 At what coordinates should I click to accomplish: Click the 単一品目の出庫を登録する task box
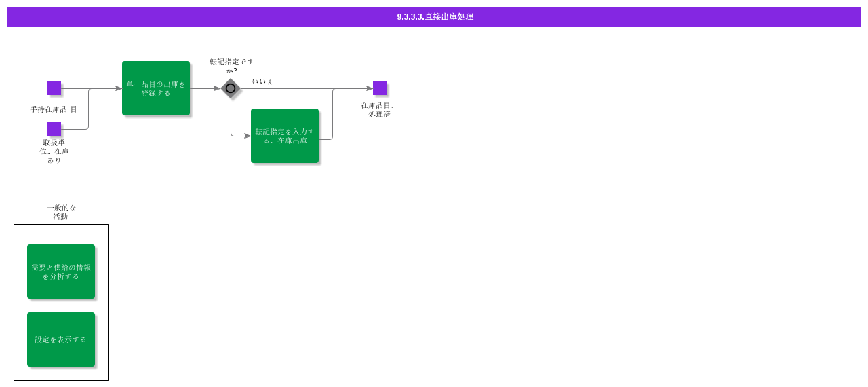[x=156, y=88]
